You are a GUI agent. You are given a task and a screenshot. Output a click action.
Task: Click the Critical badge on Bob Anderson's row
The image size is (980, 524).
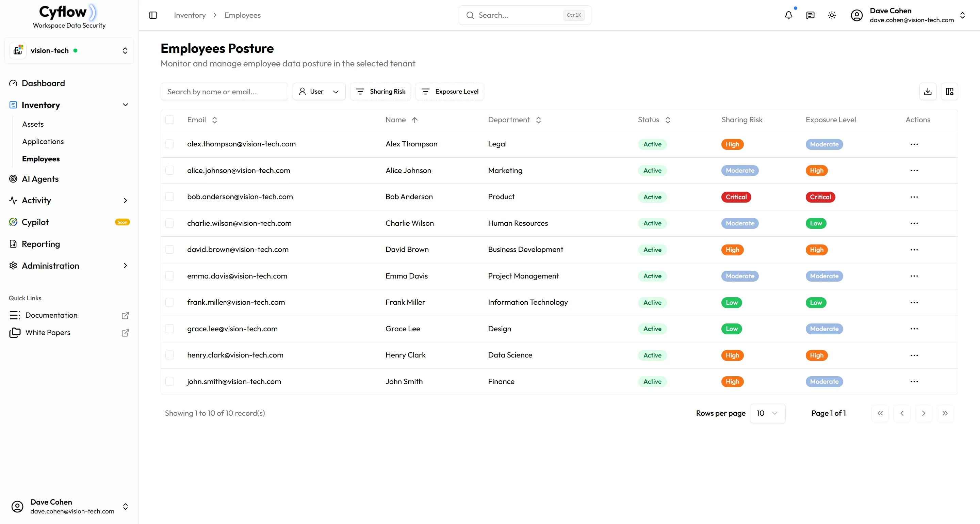click(x=736, y=197)
